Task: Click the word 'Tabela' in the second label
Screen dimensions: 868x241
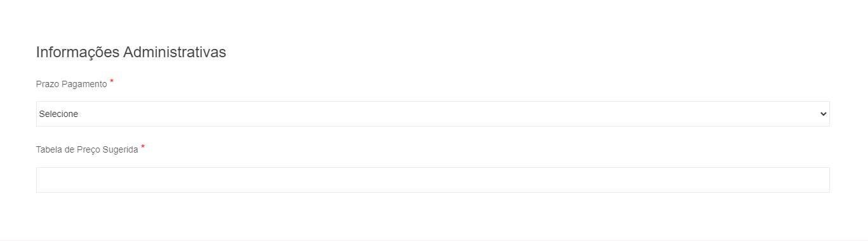Action: point(49,150)
